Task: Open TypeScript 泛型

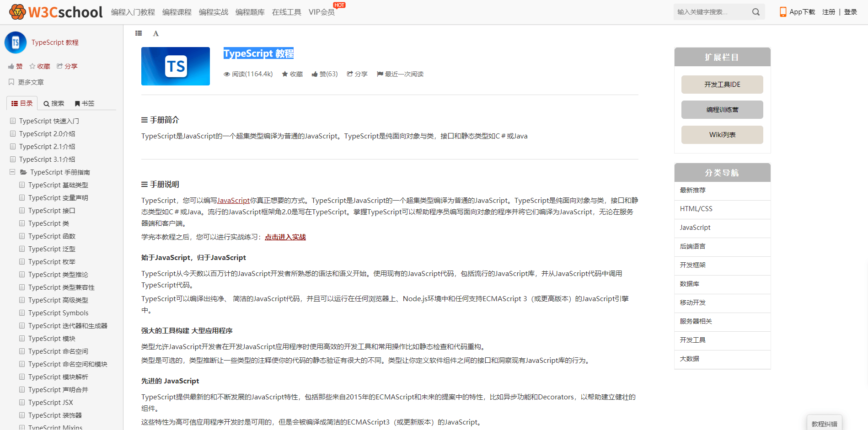Action: [x=52, y=249]
